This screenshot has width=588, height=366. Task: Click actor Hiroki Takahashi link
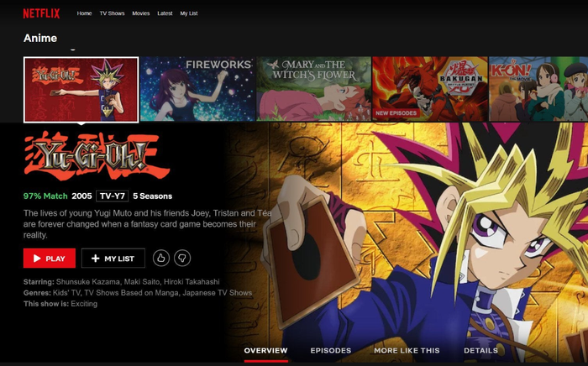point(192,282)
